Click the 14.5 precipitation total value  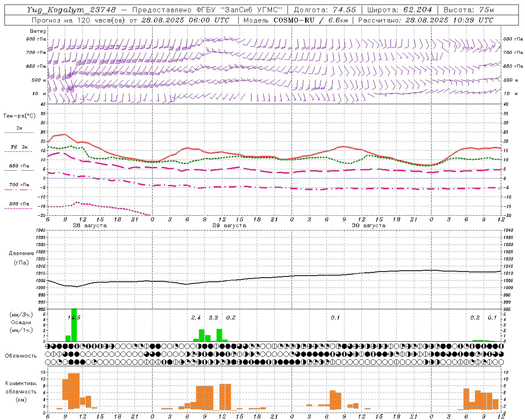point(74,317)
